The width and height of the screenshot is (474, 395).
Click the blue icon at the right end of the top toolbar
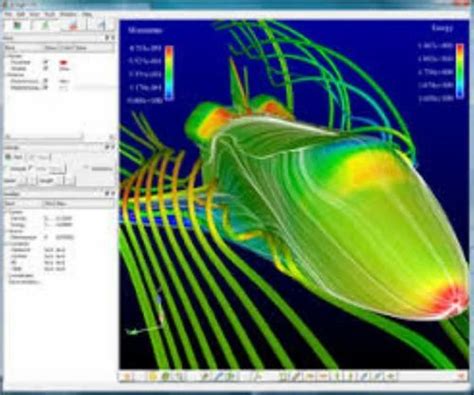[x=102, y=25]
